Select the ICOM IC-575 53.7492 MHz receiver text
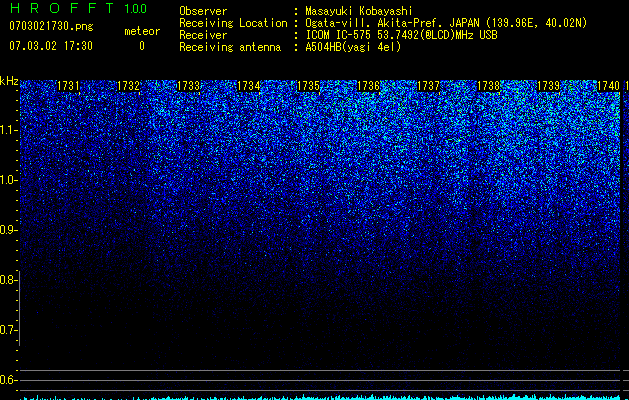 coord(401,35)
